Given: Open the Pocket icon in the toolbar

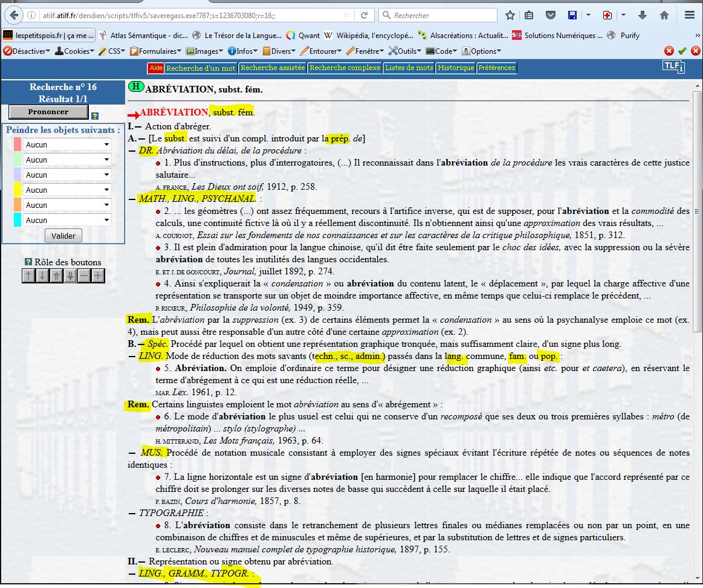Looking at the screenshot, I should 550,15.
